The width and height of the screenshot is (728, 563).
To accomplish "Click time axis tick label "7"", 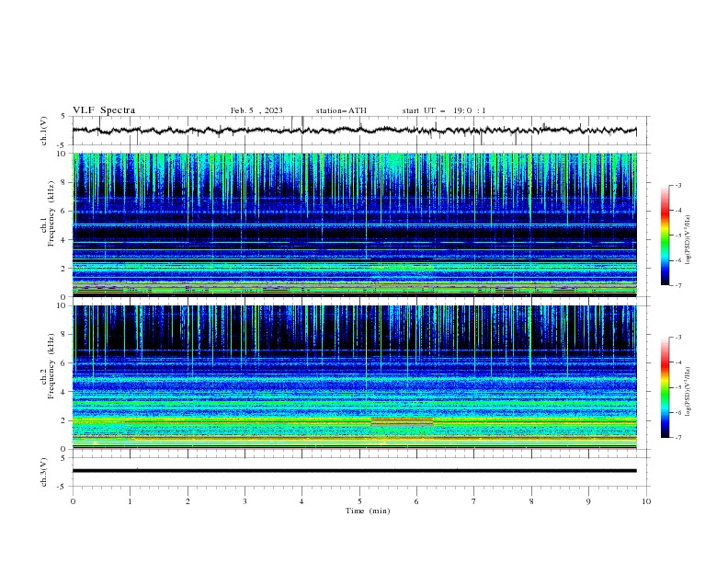I will (474, 501).
